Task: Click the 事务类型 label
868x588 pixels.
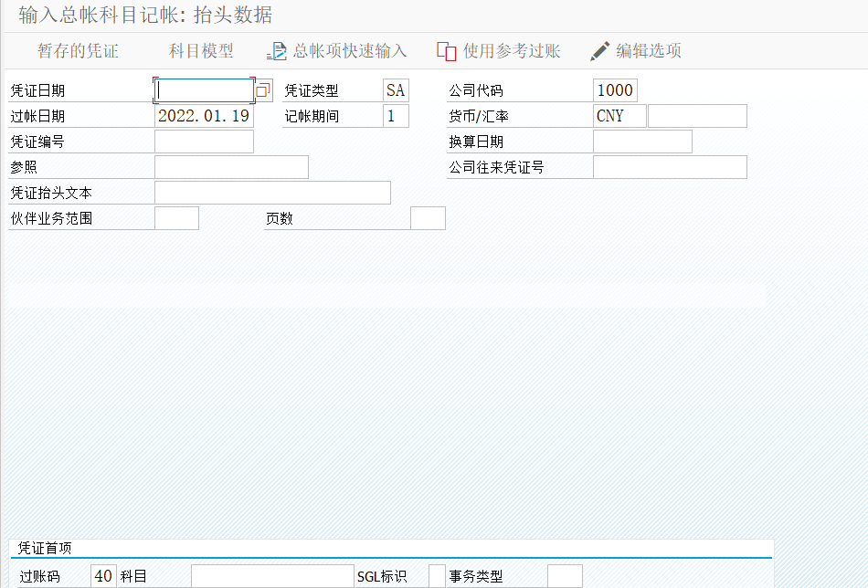Action: coord(476,576)
